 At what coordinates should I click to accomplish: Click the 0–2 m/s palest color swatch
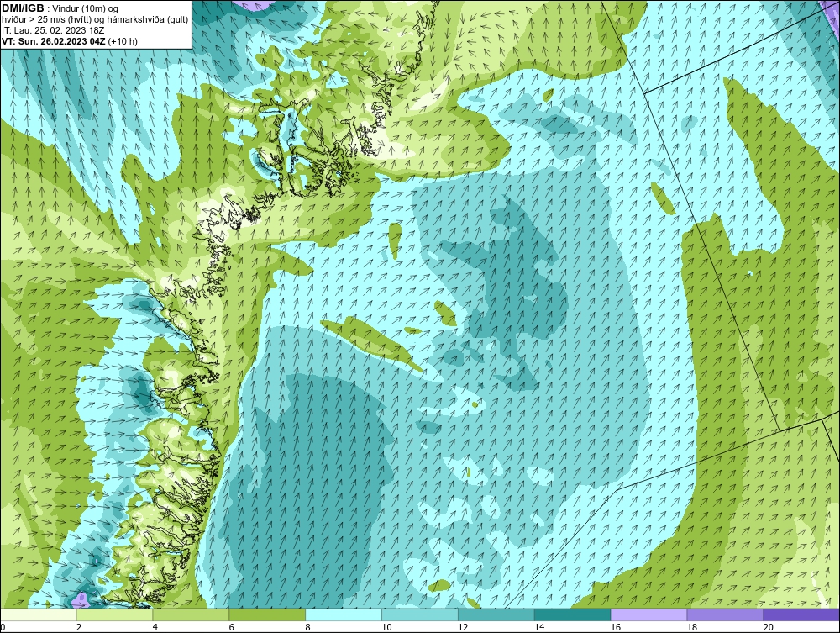39,615
